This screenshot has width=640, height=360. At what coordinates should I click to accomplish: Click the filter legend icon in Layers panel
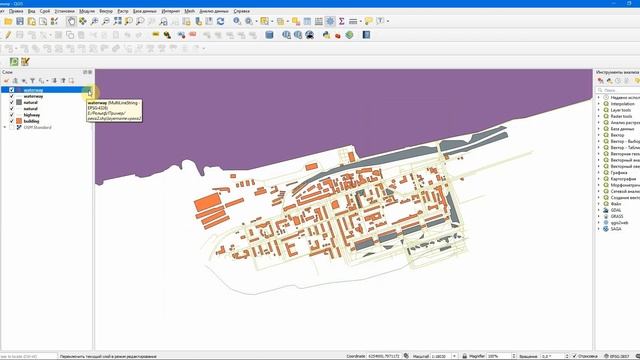(33, 81)
